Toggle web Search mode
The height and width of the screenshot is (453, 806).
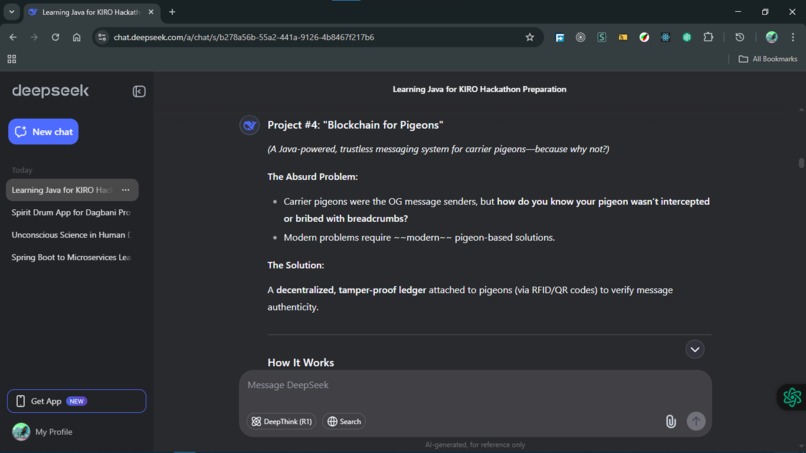tap(344, 421)
